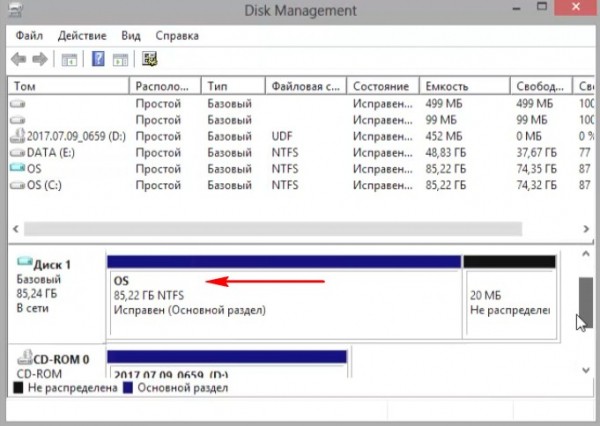The width and height of the screenshot is (600, 426).
Task: Select the 2017.07.09_0659 (D:) CD-ROM partition block
Action: 227,364
